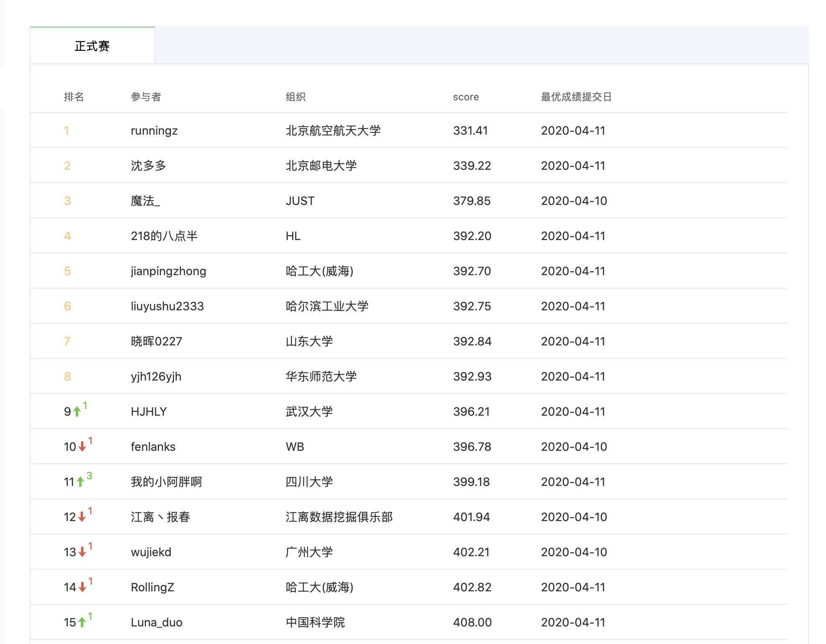
Task: Click date 2020-04-10 in wujiekd row
Action: pos(574,552)
